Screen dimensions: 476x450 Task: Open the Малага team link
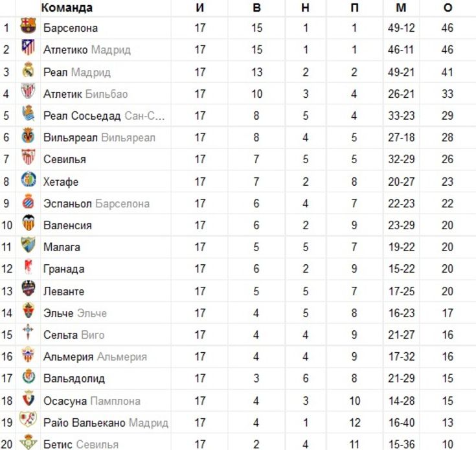(x=62, y=247)
